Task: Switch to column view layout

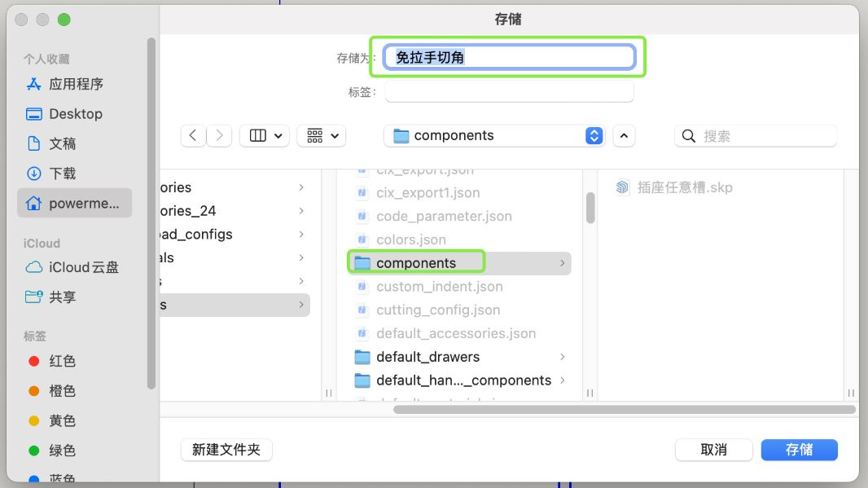Action: coord(257,135)
